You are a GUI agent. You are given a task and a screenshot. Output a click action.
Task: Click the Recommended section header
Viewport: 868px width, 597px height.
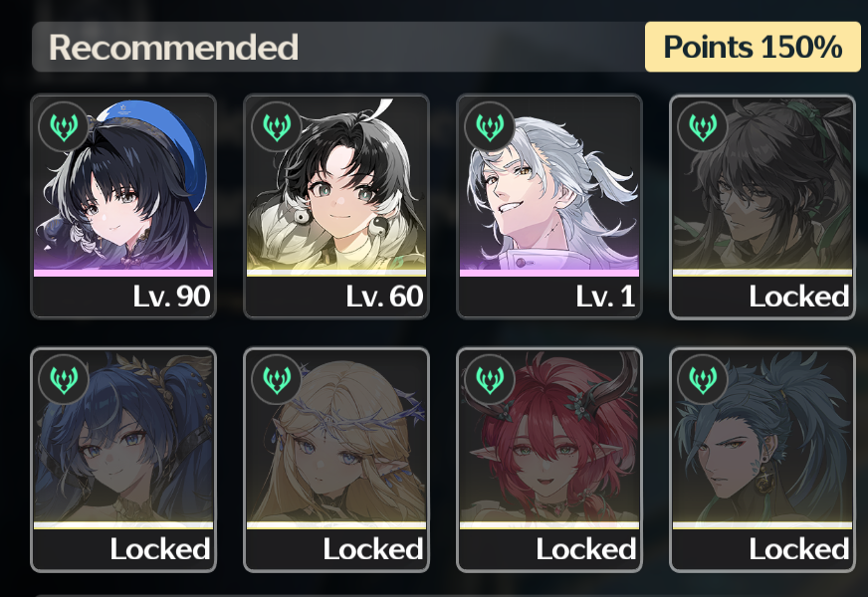(x=174, y=47)
